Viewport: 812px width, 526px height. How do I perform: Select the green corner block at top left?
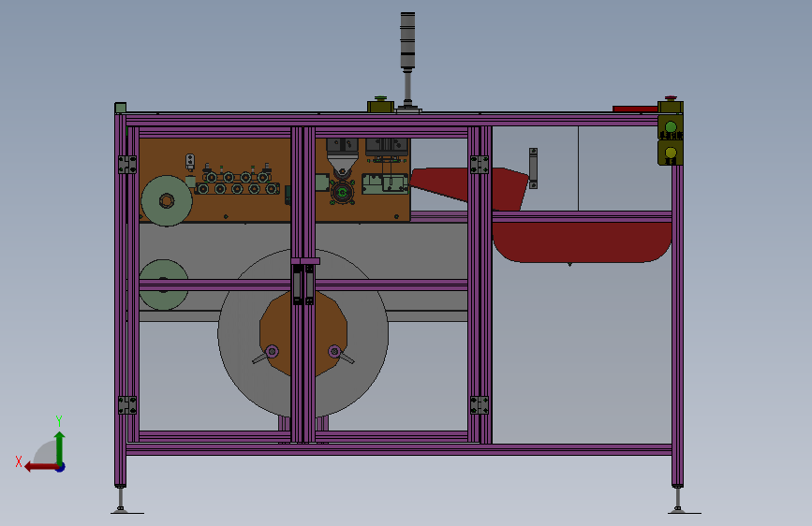pos(121,108)
